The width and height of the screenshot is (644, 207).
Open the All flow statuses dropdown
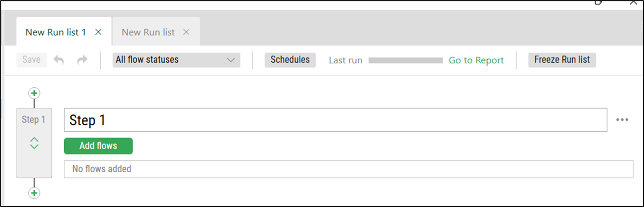tap(176, 60)
